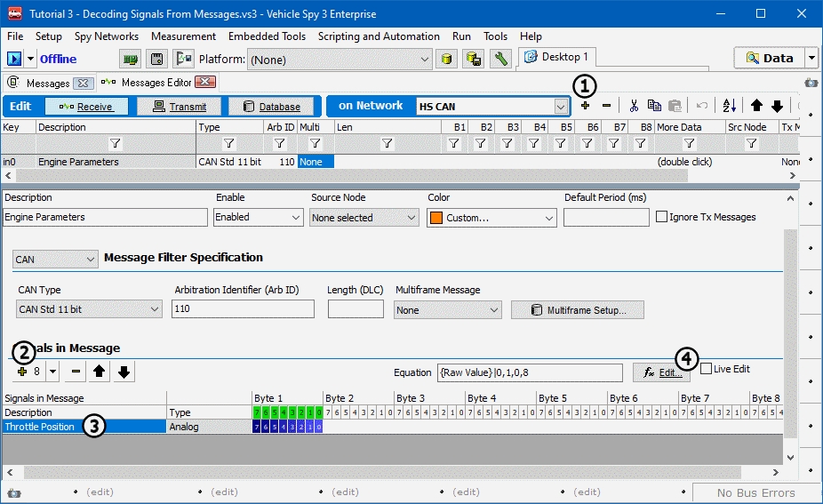
Task: Check Ignore Tx Messages box
Action: pyautogui.click(x=662, y=217)
